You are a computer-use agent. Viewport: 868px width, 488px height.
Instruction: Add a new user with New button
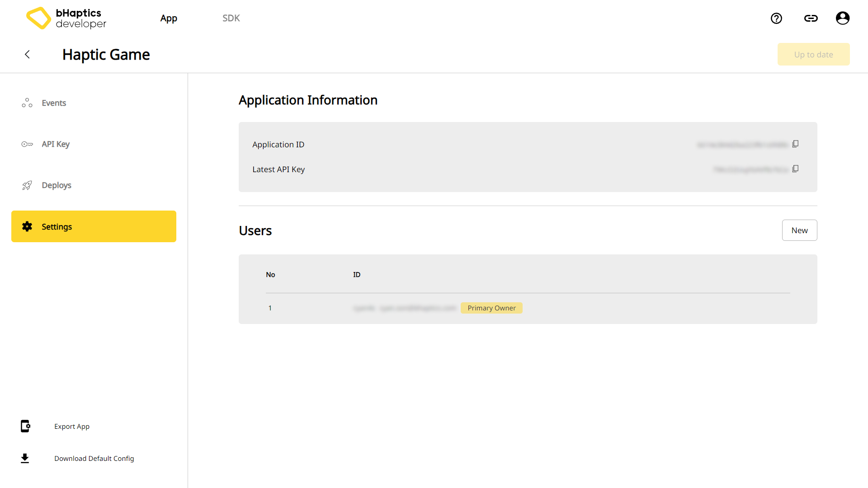pos(799,230)
